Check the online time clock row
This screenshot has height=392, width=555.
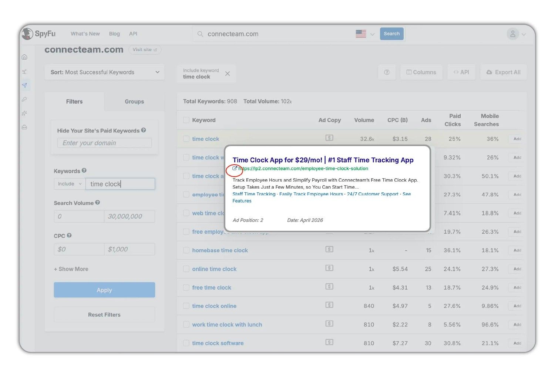186,269
